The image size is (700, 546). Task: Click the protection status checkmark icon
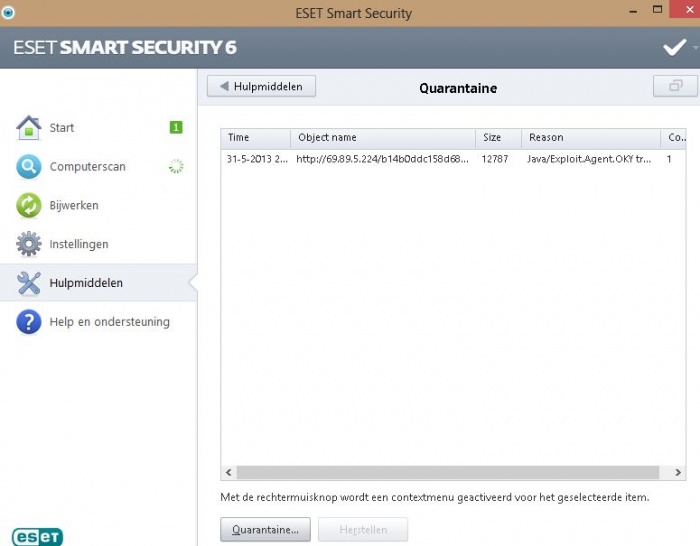click(674, 47)
